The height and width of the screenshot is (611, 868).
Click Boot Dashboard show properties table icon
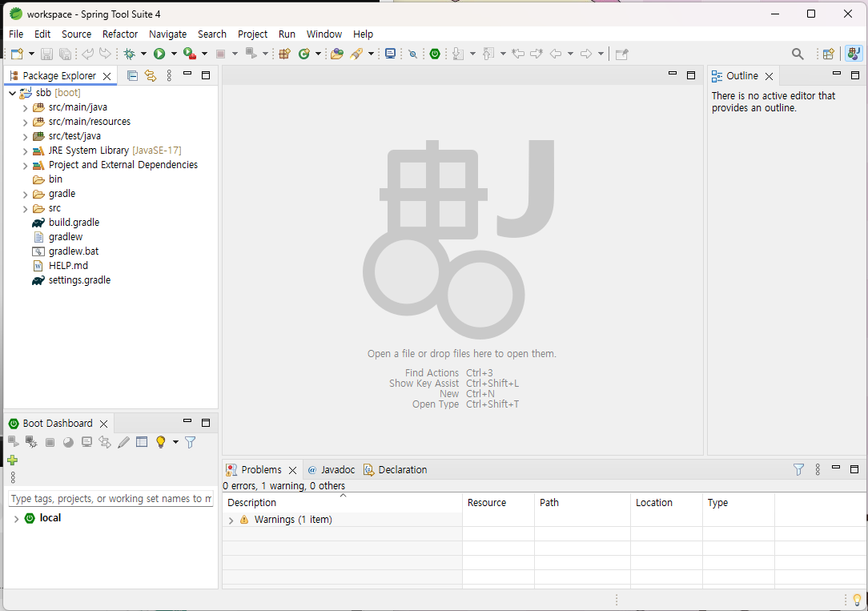[142, 442]
